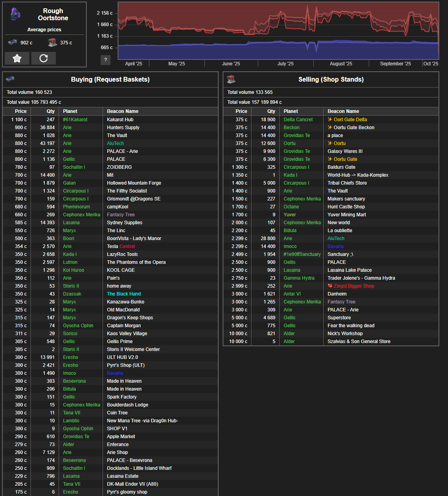Open the #61Kakarot planet link
The image size is (448, 496).
(x=75, y=119)
